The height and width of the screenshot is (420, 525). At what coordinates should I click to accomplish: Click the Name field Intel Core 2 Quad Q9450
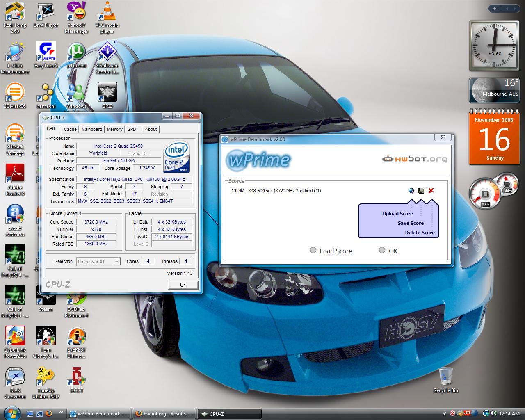point(119,146)
